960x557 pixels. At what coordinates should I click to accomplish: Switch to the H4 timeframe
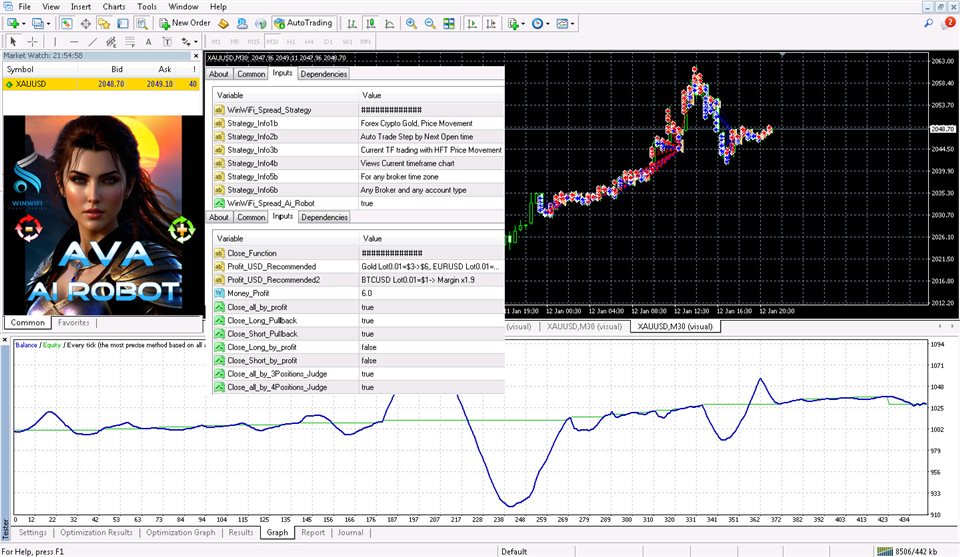point(309,42)
